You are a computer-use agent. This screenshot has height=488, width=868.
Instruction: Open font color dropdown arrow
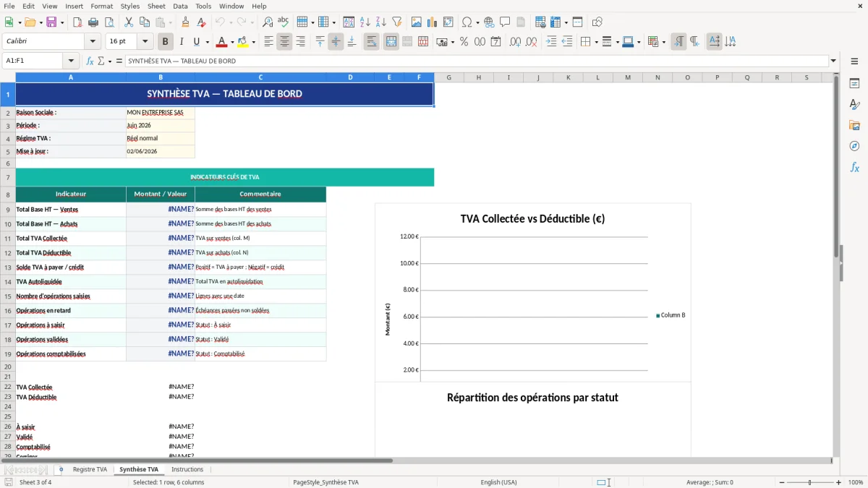[x=232, y=42]
